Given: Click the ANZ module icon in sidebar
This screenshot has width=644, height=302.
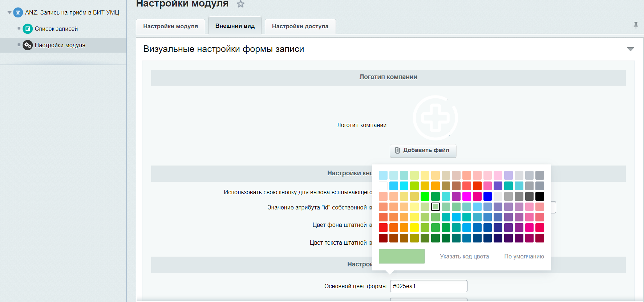Looking at the screenshot, I should click(18, 12).
